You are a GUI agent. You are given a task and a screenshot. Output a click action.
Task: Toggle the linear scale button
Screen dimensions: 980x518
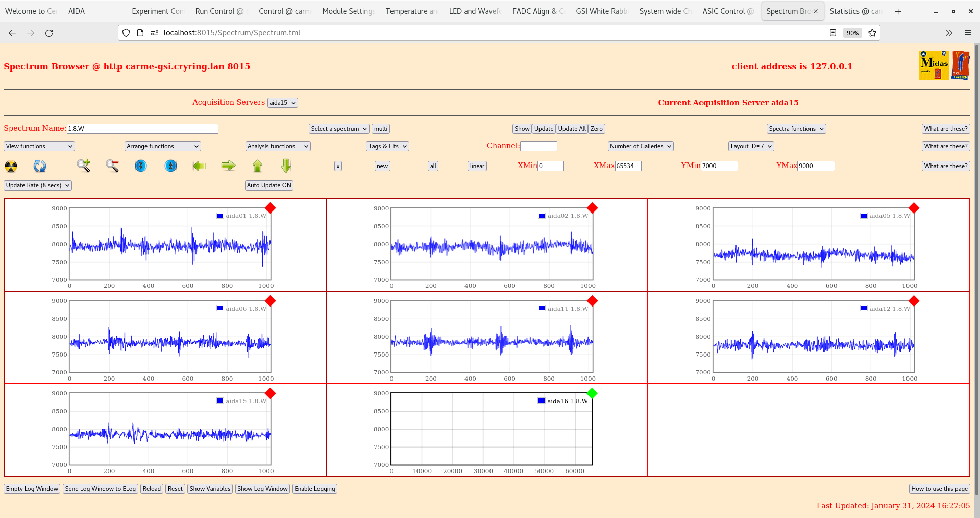(477, 166)
